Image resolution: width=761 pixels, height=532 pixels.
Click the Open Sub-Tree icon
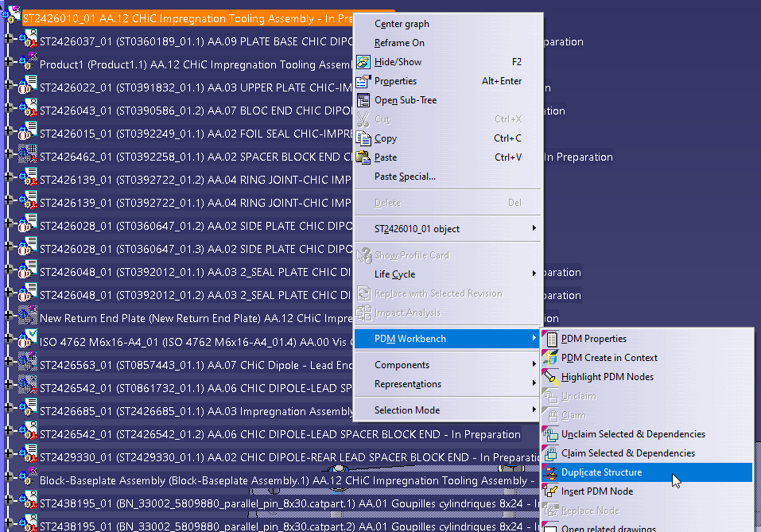(363, 100)
